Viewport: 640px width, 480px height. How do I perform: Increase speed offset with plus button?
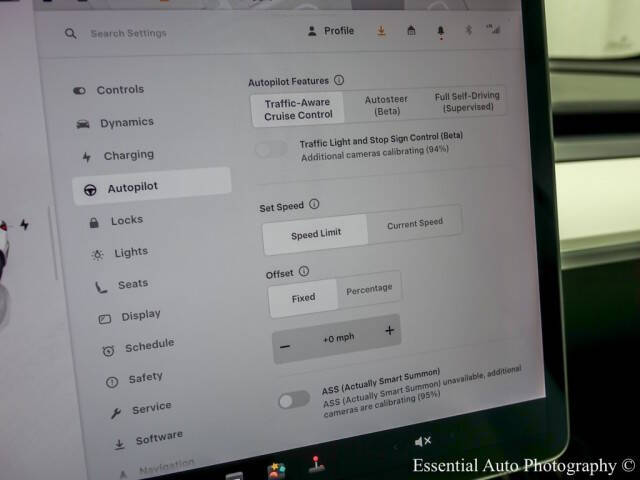coord(389,332)
